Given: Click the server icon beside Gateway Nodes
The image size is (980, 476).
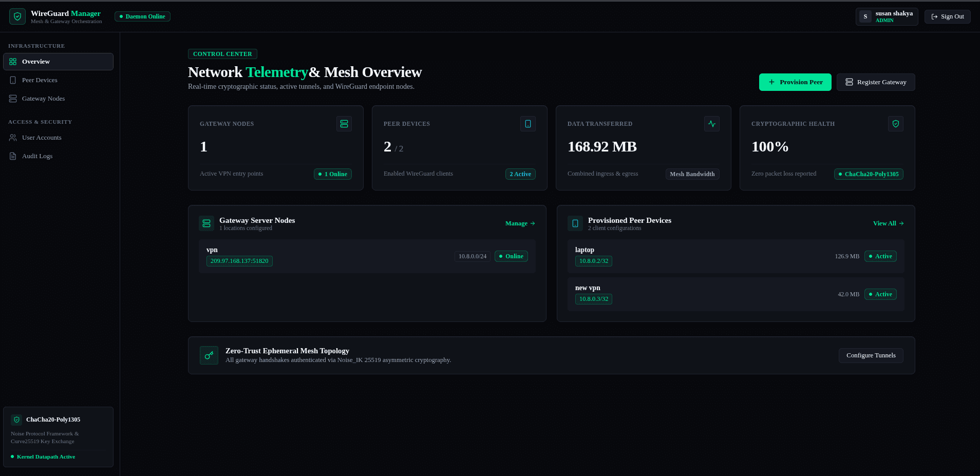Looking at the screenshot, I should click(13, 99).
